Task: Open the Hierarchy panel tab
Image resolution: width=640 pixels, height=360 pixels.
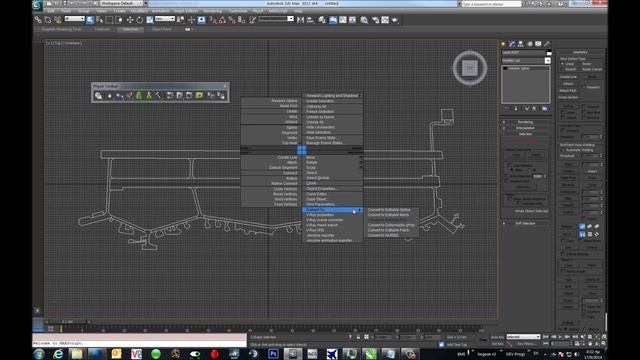Action: click(x=521, y=44)
